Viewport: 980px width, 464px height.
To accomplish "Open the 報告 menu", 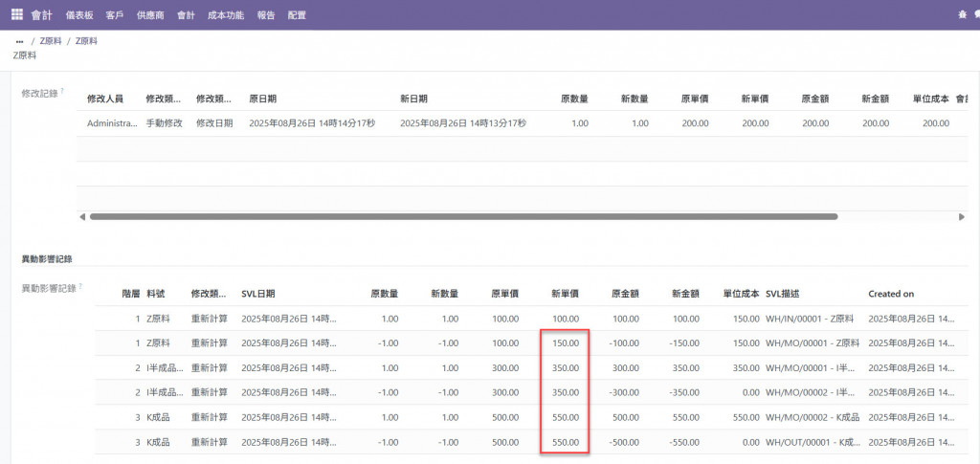I will [266, 15].
